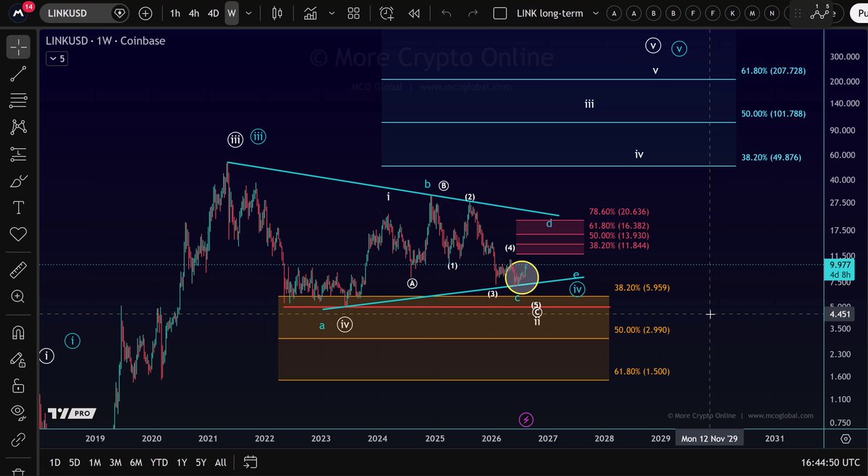Image resolution: width=868 pixels, height=476 pixels.
Task: Expand the time interval dropdown arrow
Action: click(248, 13)
